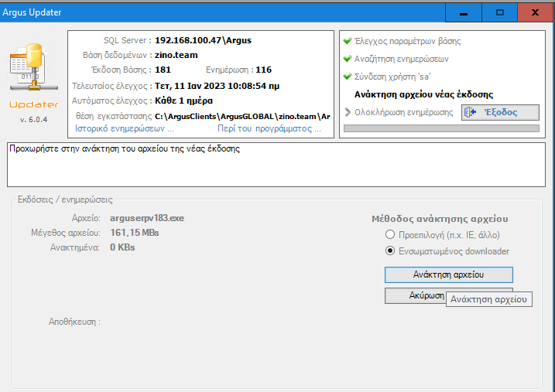Viewport: 555px width, 392px height.
Task: Select the Ενσωματωμένος downloader radio option
Action: pyautogui.click(x=390, y=251)
